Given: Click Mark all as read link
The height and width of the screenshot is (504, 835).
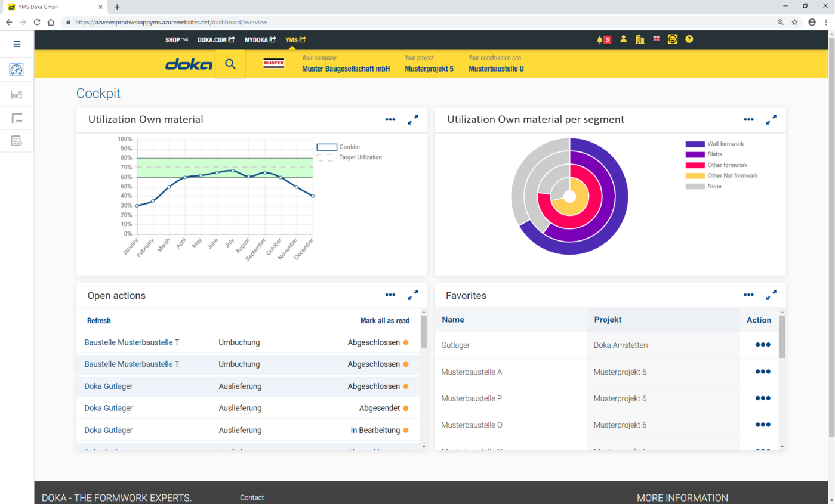Looking at the screenshot, I should 384,321.
